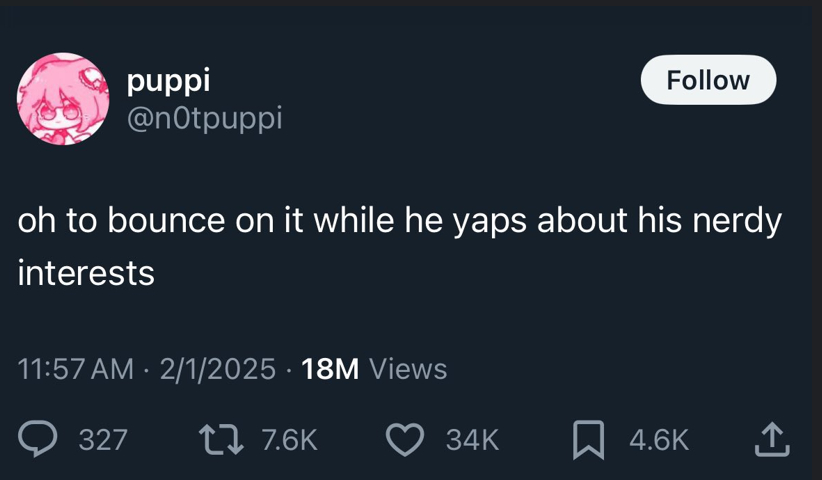Open the @n0tpuppi handle link
822x480 pixels.
tap(205, 118)
